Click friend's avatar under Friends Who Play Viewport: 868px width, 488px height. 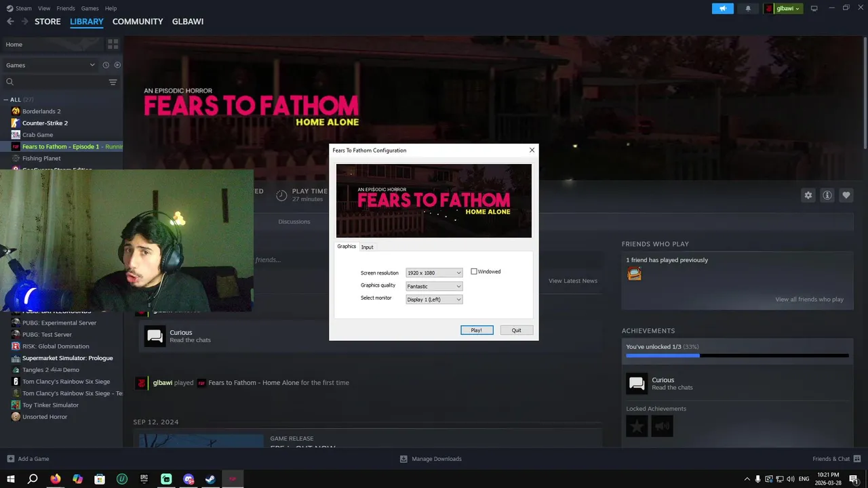pyautogui.click(x=634, y=273)
